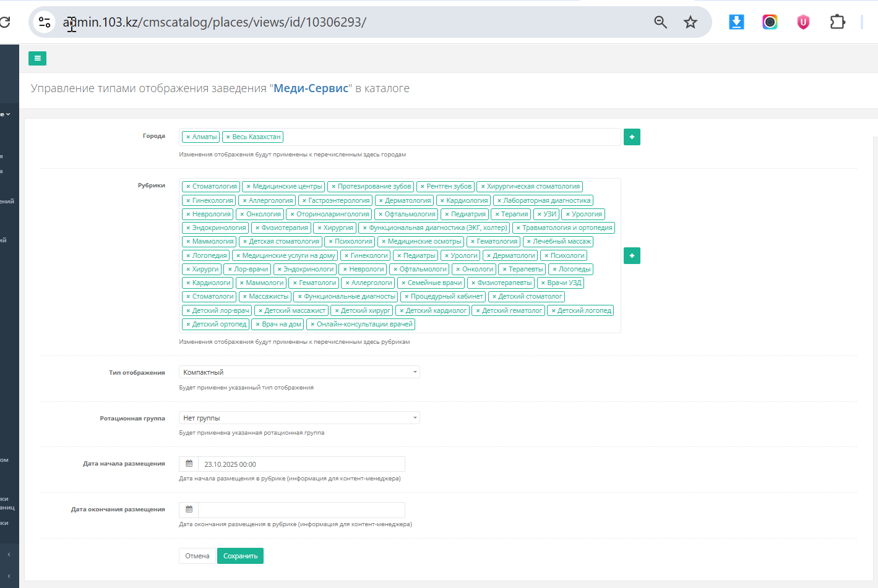
Task: Click the Отмена button
Action: 197,556
